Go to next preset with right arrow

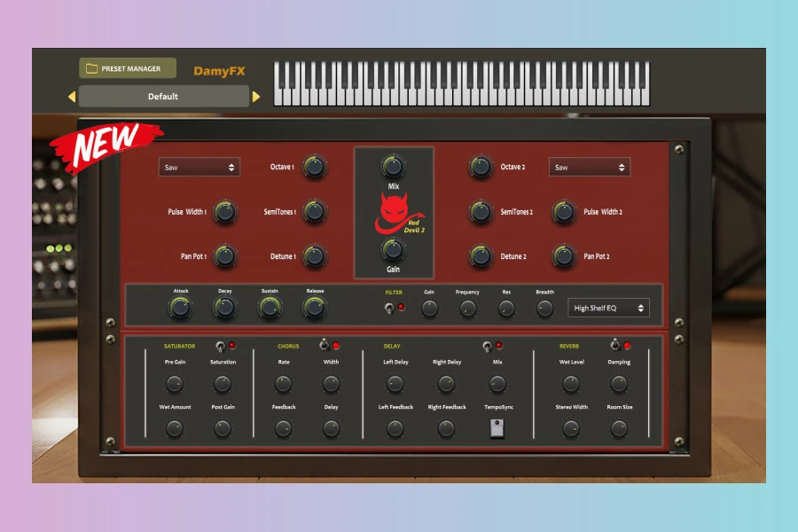256,97
